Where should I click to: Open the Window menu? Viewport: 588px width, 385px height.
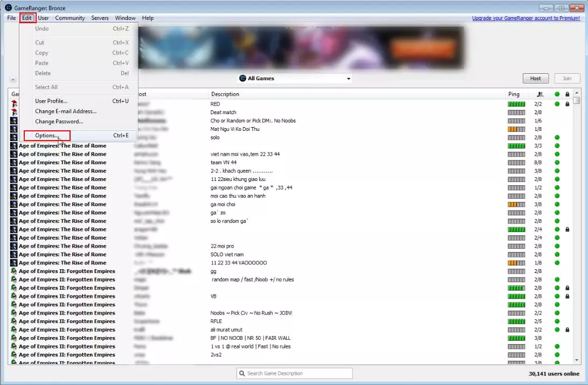tap(125, 18)
